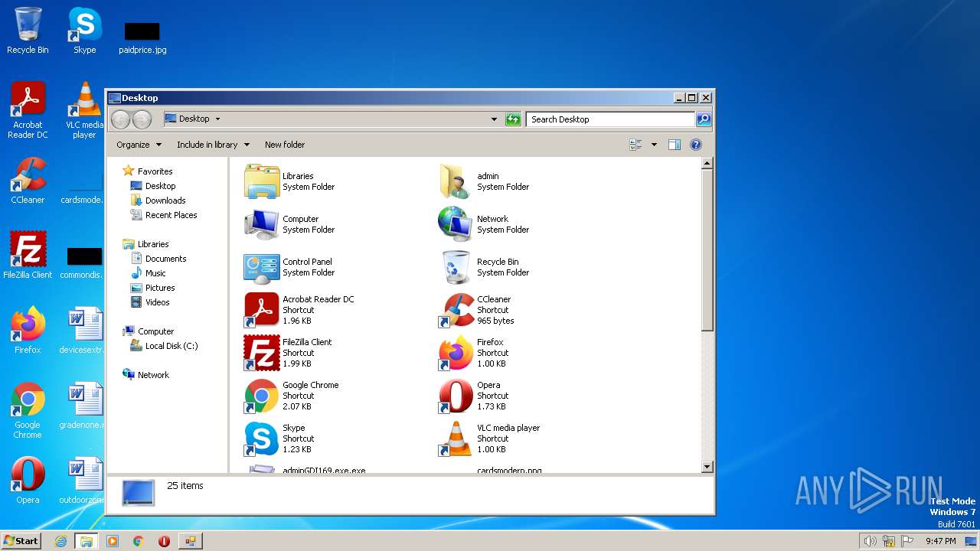Image resolution: width=980 pixels, height=551 pixels.
Task: Expand the Desktop breadcrumb arrow
Action: click(x=217, y=119)
